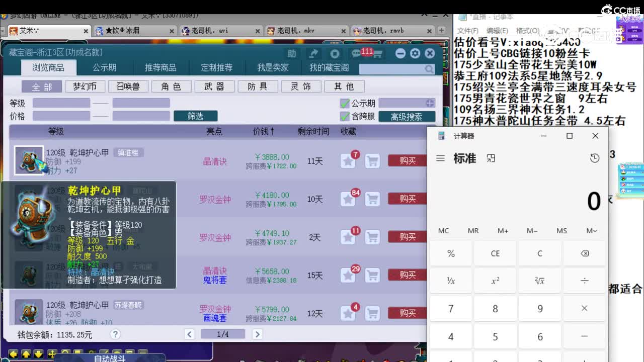This screenshot has height=362, width=644.
Task: Open 推荐商品 tab
Action: (160, 67)
